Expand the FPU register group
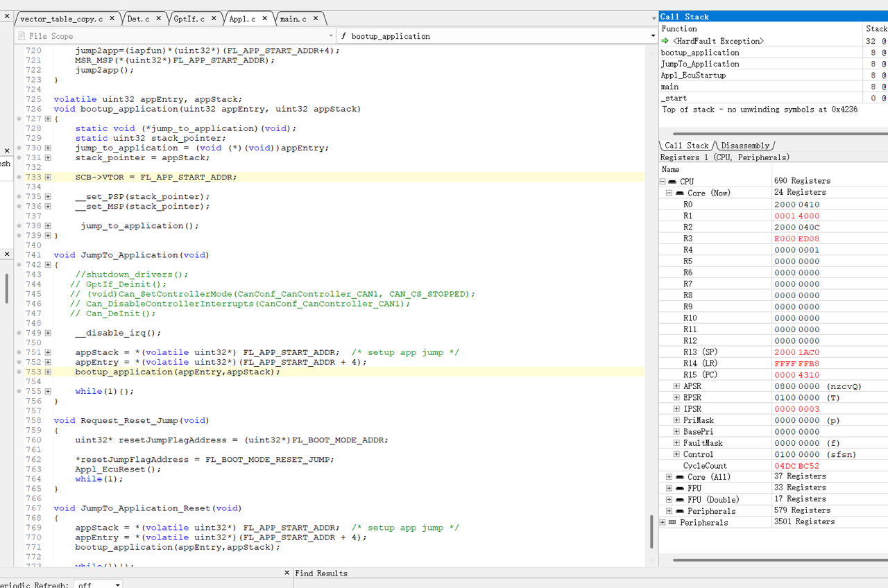888x588 pixels. (x=669, y=488)
